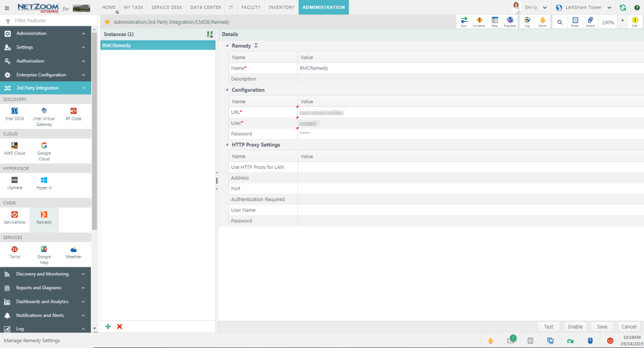644x348 pixels.
Task: Click the Sync toolbar icon
Action: pos(464,22)
